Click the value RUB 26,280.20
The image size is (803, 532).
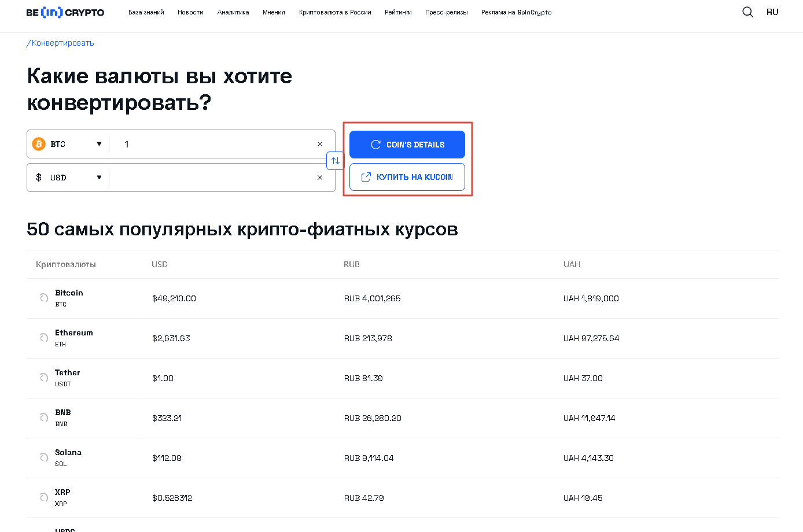tap(373, 418)
